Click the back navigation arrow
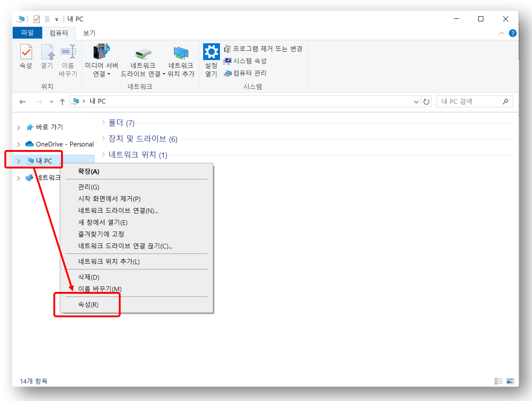This screenshot has height=401, width=532. coord(23,102)
